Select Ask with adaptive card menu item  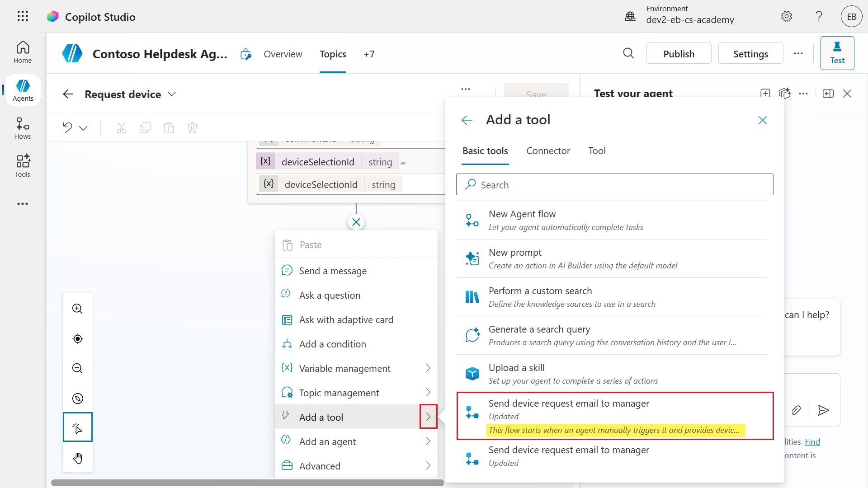346,320
